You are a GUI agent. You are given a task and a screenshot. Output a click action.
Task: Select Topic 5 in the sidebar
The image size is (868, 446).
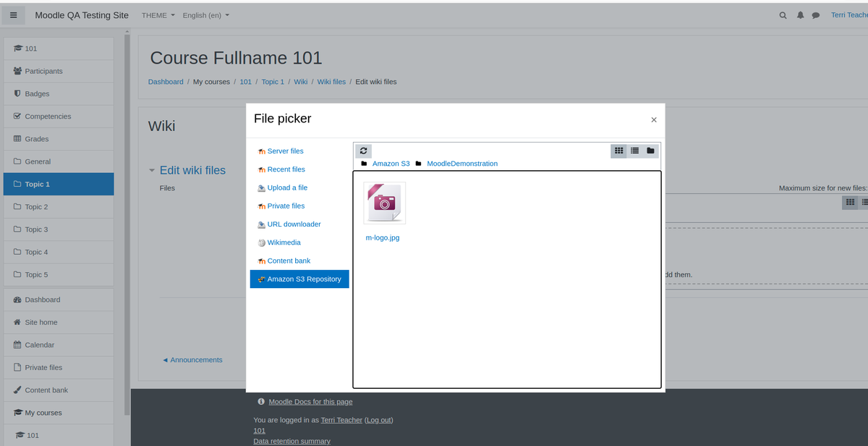tap(59, 274)
